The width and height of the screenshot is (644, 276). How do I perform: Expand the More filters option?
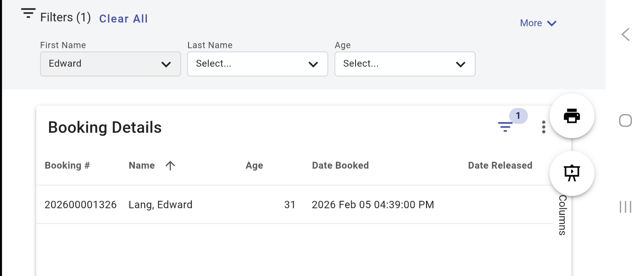coord(538,23)
